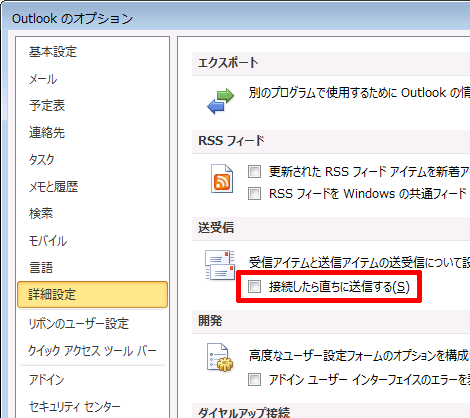470x418 pixels.
Task: Enable 更新された RSS フィード アイテム checkbox
Action: pos(254,171)
